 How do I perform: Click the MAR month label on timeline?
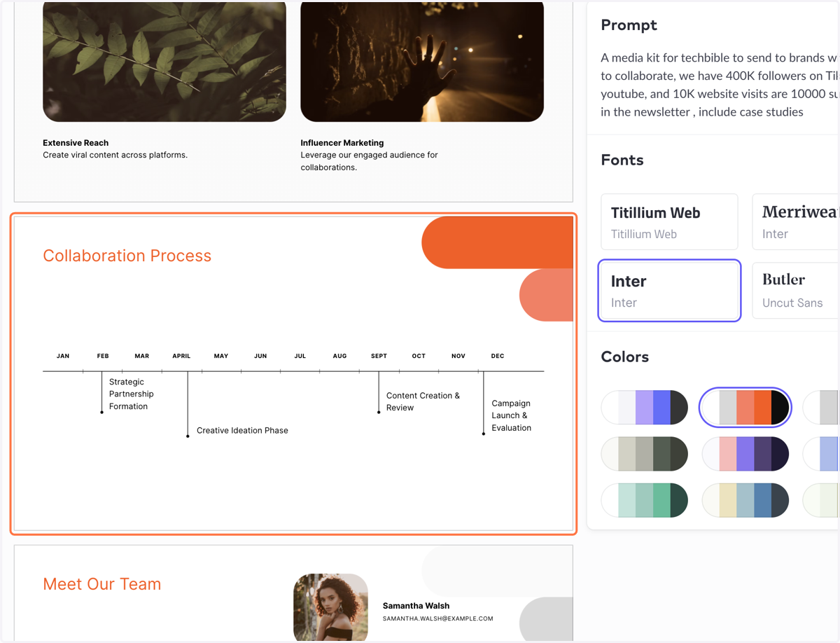(142, 356)
